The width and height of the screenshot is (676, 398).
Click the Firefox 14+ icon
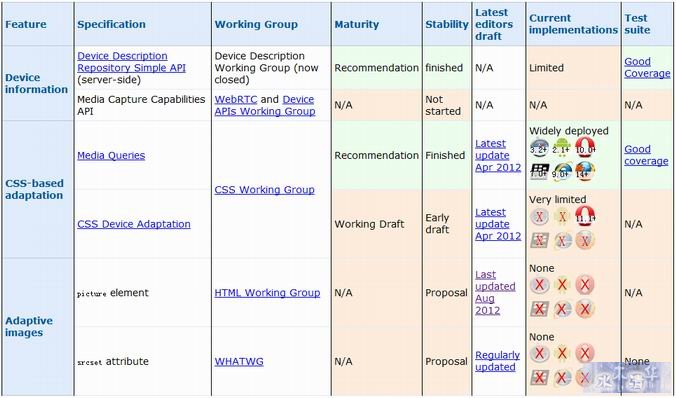pyautogui.click(x=585, y=172)
